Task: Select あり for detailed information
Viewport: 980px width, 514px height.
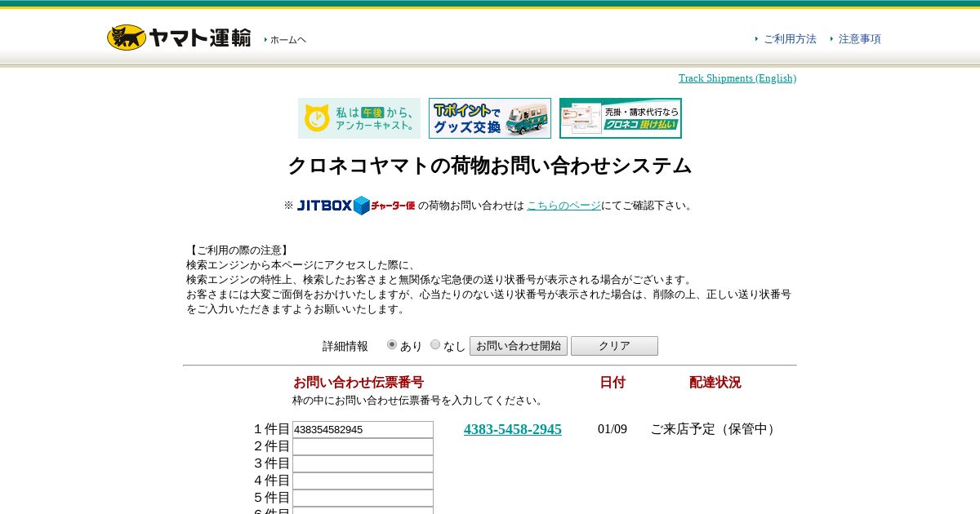Action: click(x=392, y=344)
